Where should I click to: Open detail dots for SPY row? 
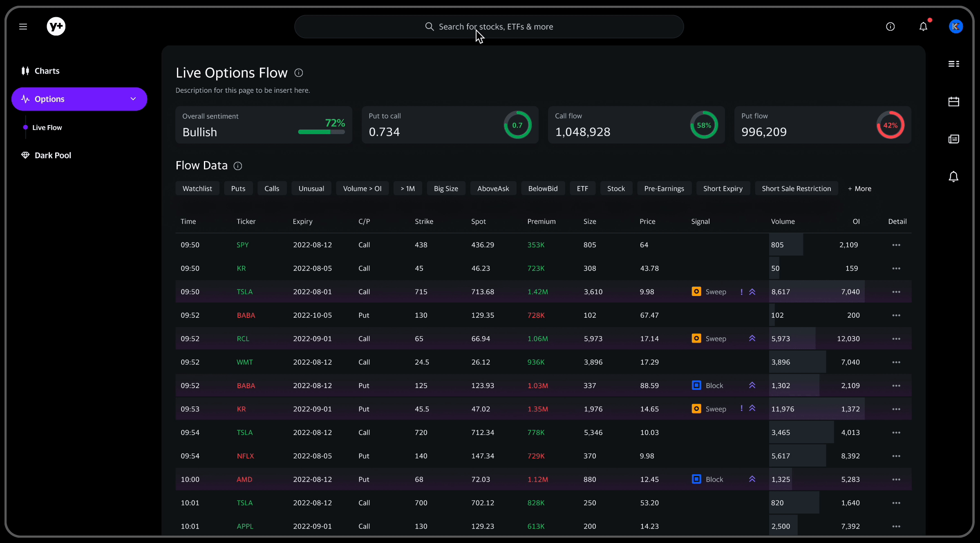[x=896, y=245]
